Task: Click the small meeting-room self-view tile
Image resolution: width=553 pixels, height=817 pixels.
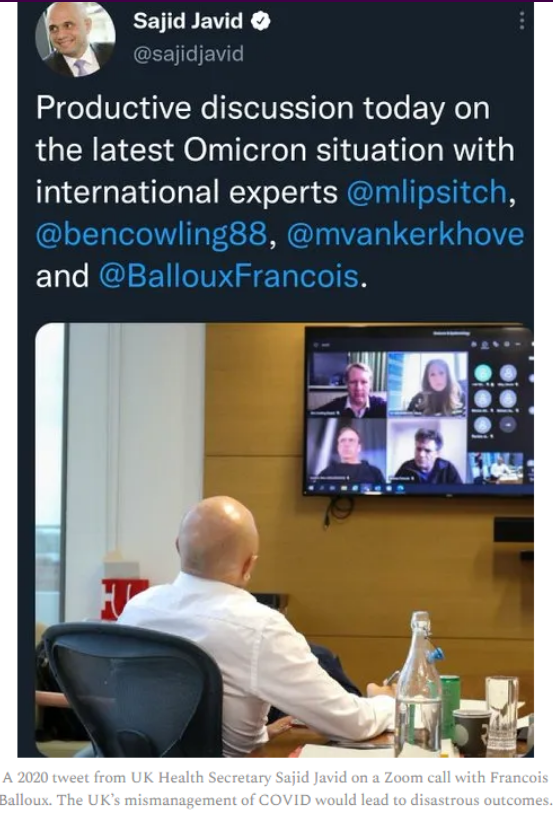Action: (496, 467)
